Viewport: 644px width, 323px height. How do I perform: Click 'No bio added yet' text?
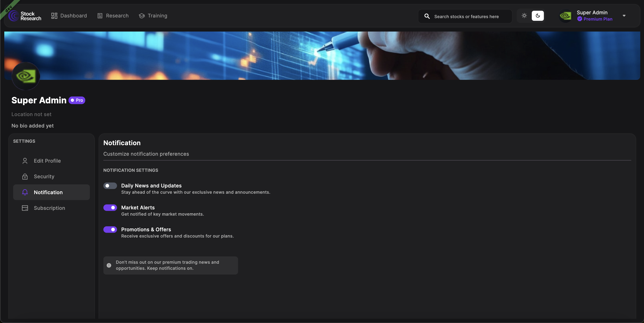click(x=32, y=126)
